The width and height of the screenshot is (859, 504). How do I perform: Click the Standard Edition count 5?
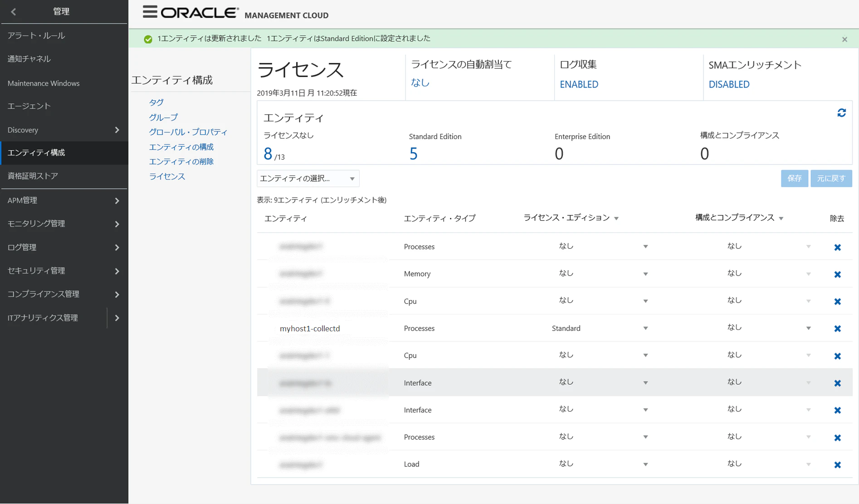413,154
